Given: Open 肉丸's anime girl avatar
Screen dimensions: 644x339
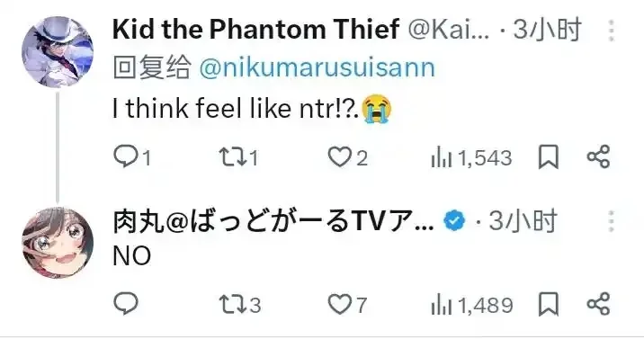Looking at the screenshot, I should pos(58,243).
